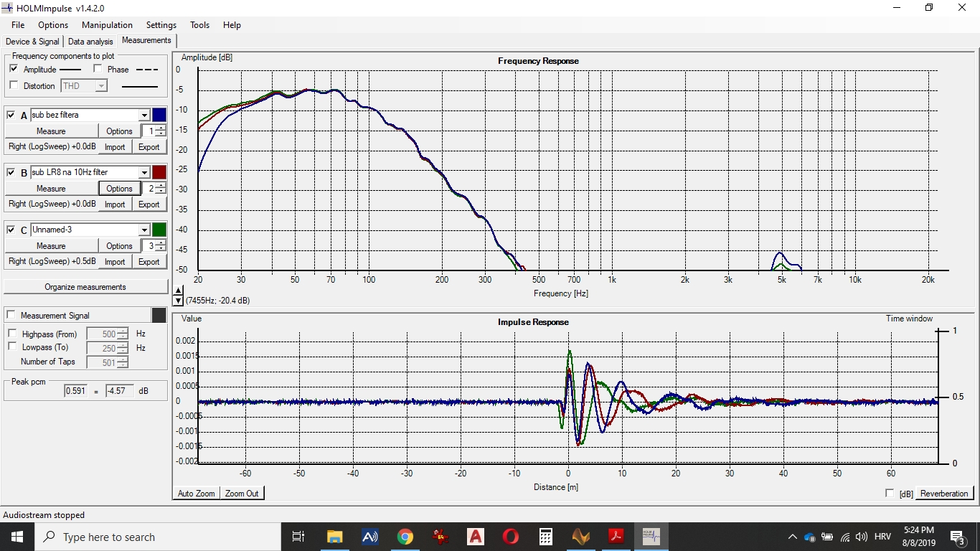The width and height of the screenshot is (980, 551).
Task: Select the Measurements tab
Action: (x=146, y=40)
